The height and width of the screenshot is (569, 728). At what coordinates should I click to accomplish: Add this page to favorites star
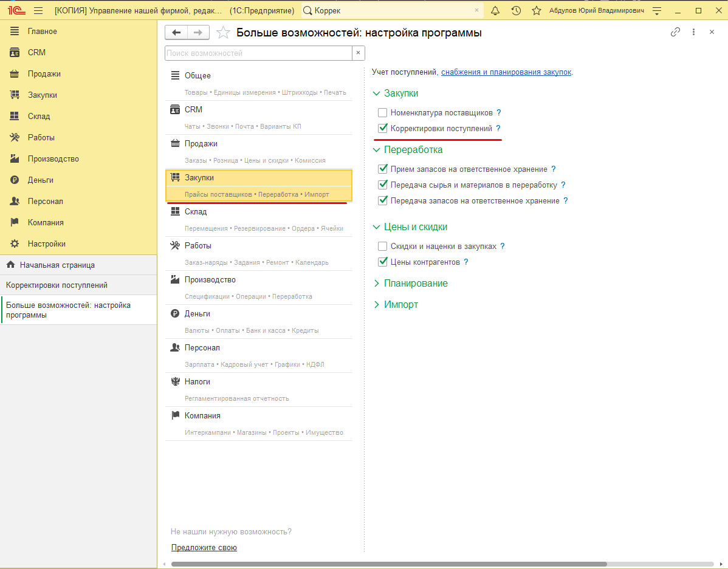[223, 32]
